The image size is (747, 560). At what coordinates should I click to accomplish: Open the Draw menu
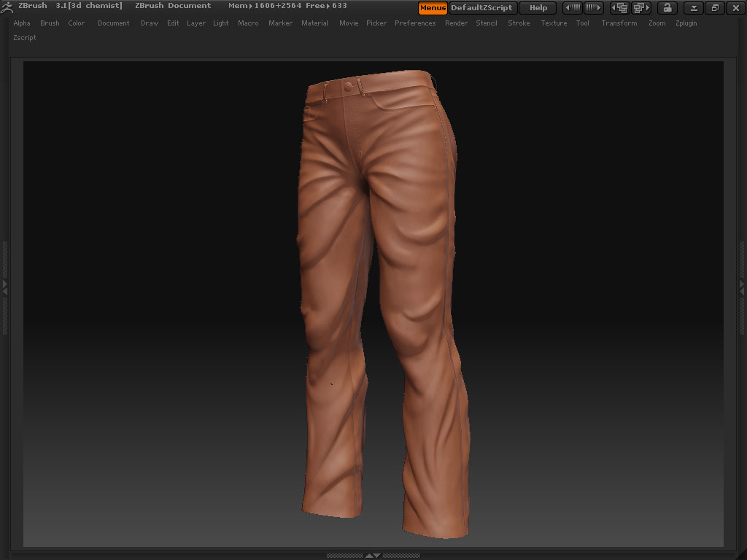point(150,23)
